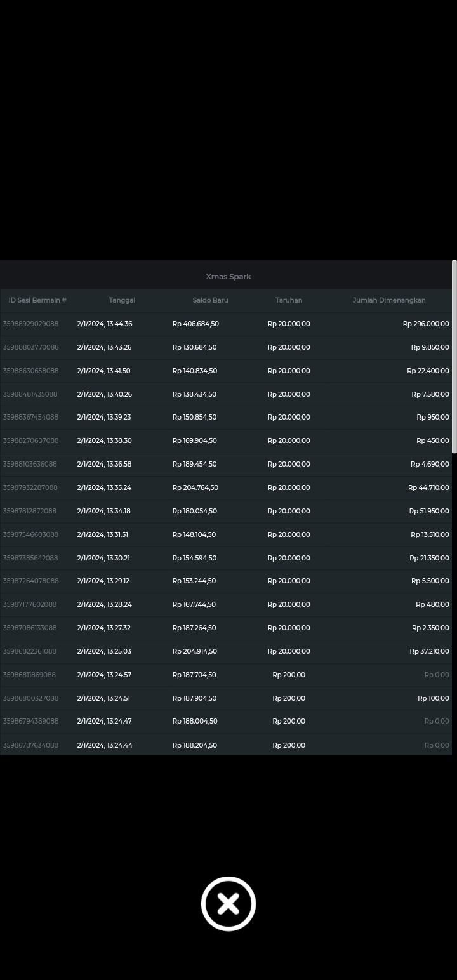Click the Tanggal column header
The image size is (457, 980).
pos(122,300)
